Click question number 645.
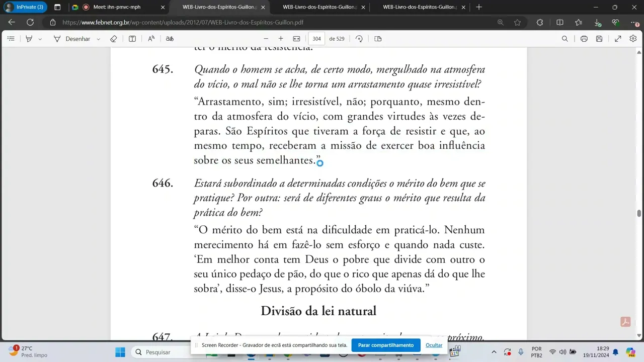This screenshot has height=362, width=644. 163,69
